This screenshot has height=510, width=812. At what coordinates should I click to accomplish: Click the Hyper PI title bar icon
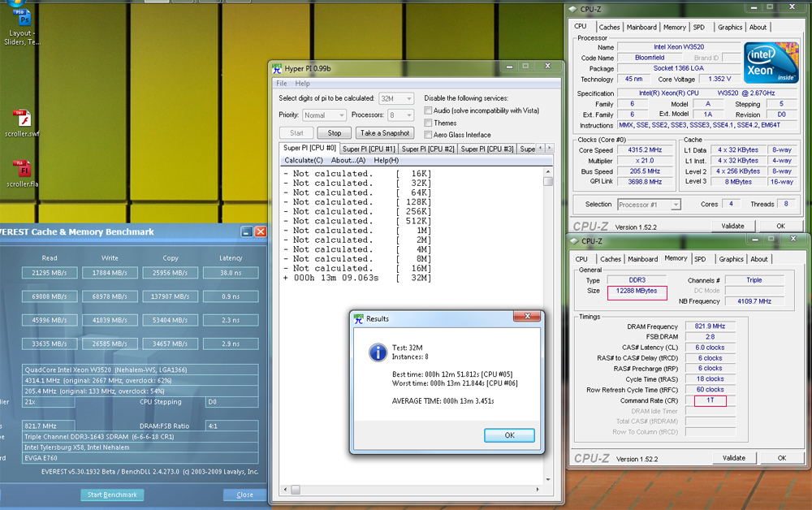click(277, 68)
